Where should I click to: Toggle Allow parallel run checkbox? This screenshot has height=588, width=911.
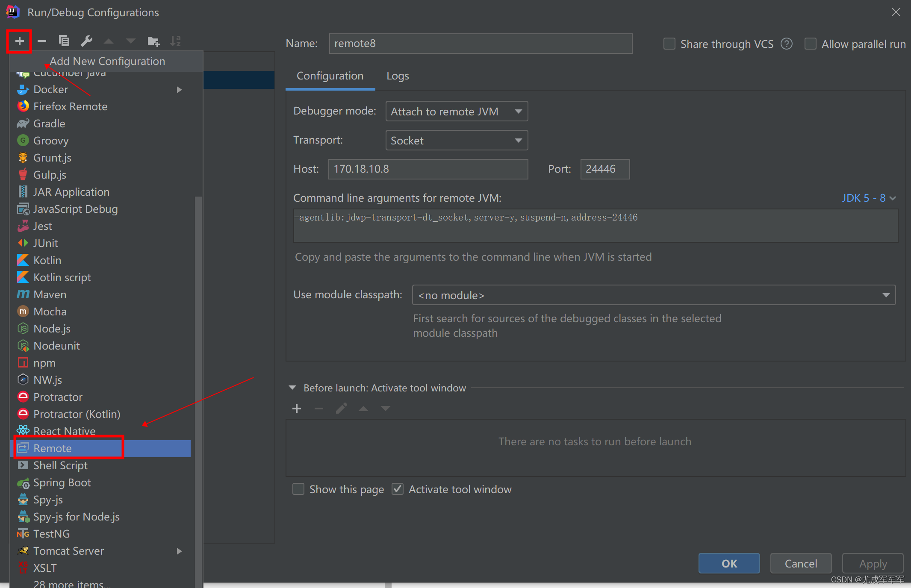(811, 44)
